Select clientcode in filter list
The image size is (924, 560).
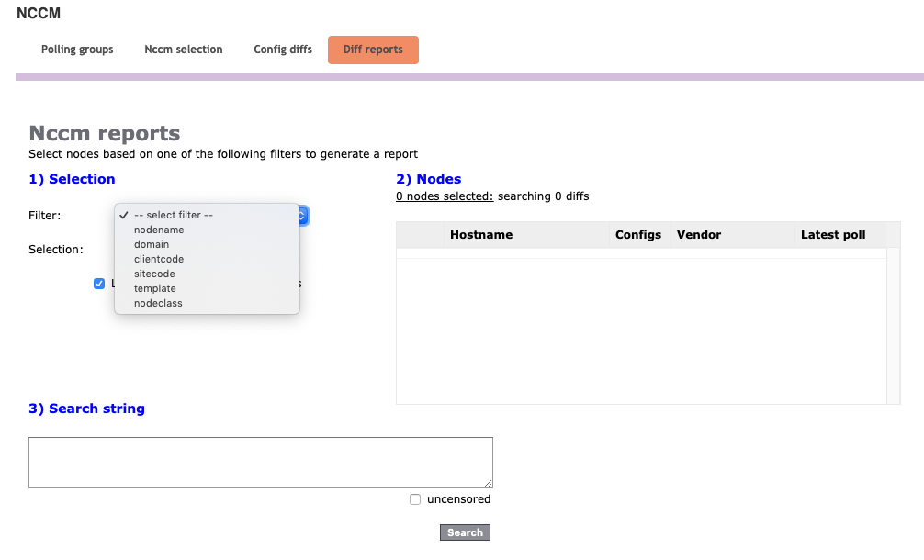pos(159,260)
